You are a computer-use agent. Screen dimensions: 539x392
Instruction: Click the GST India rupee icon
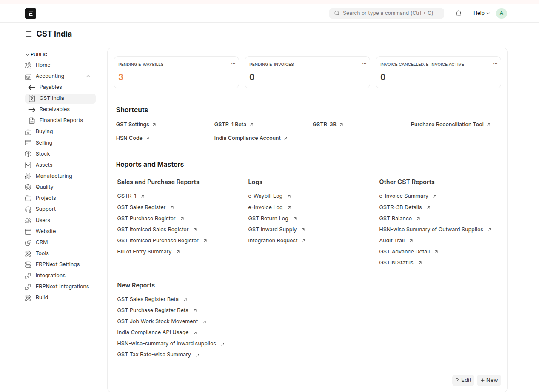[32, 98]
